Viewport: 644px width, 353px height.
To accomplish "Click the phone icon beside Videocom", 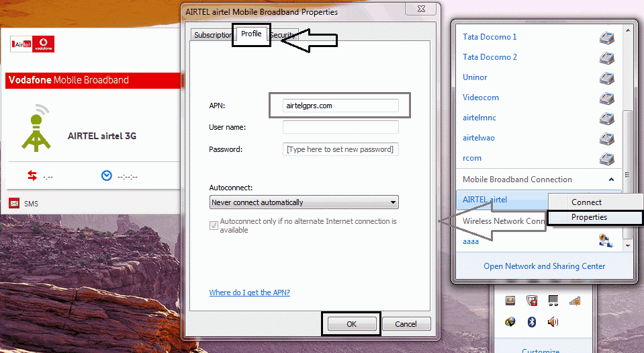I will (x=606, y=98).
